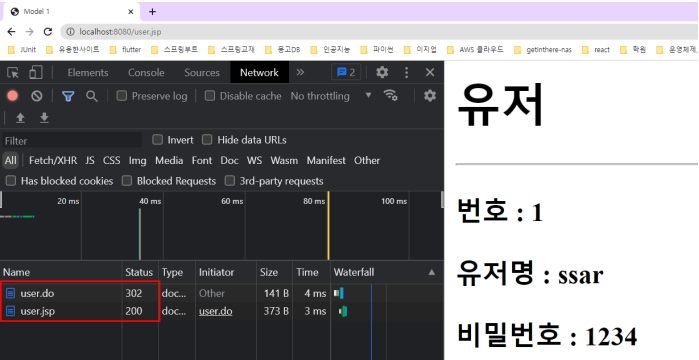
Task: Check the Hide data URLs checkbox
Action: 207,140
